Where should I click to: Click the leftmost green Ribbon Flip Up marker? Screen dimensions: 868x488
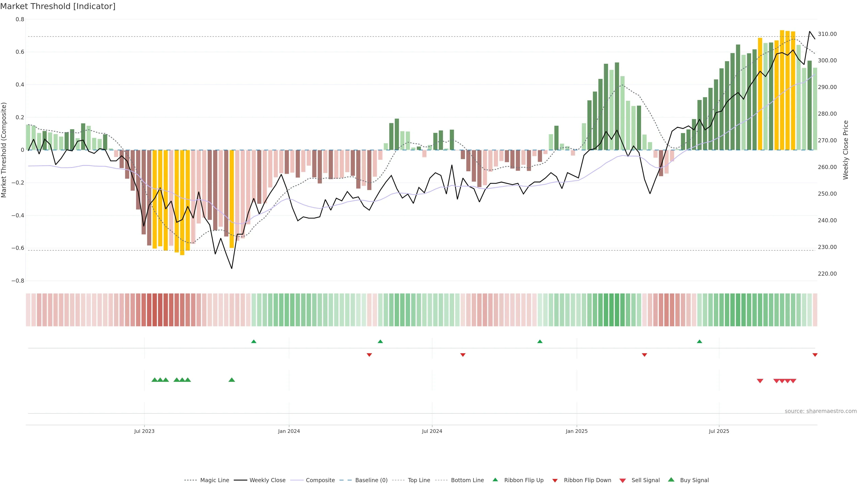pyautogui.click(x=254, y=342)
